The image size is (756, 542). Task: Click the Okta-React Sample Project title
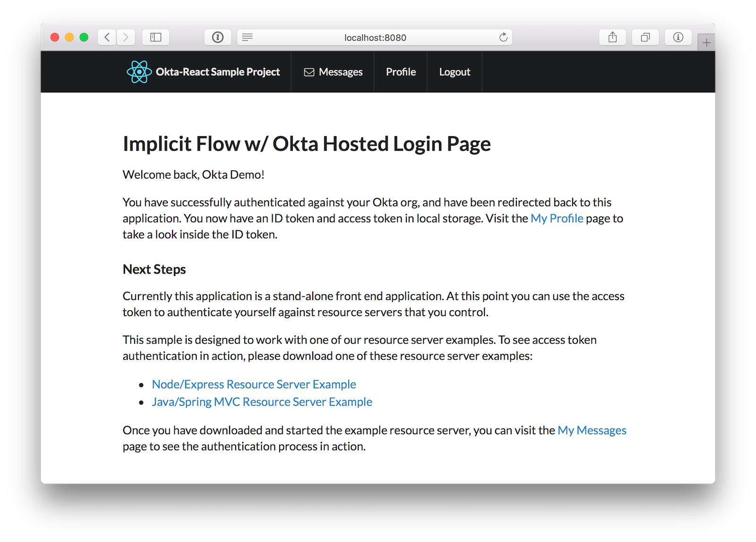[x=218, y=72]
